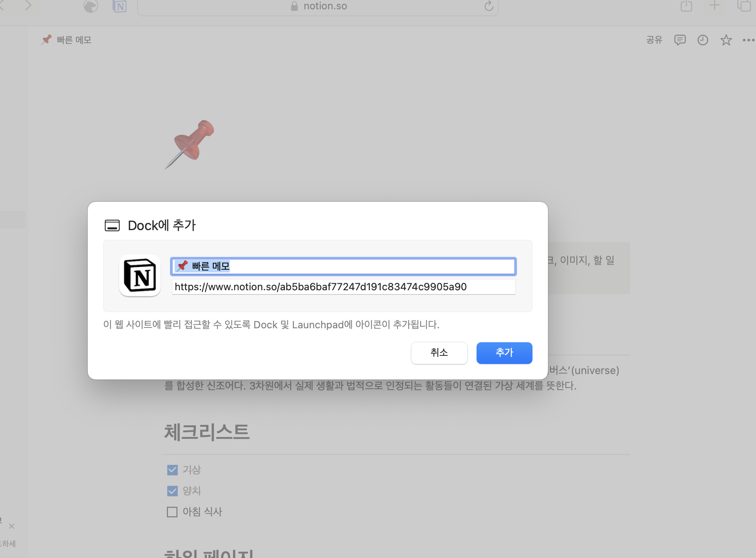Show tab overview icon
Screen dimensions: 756x558
744,6
